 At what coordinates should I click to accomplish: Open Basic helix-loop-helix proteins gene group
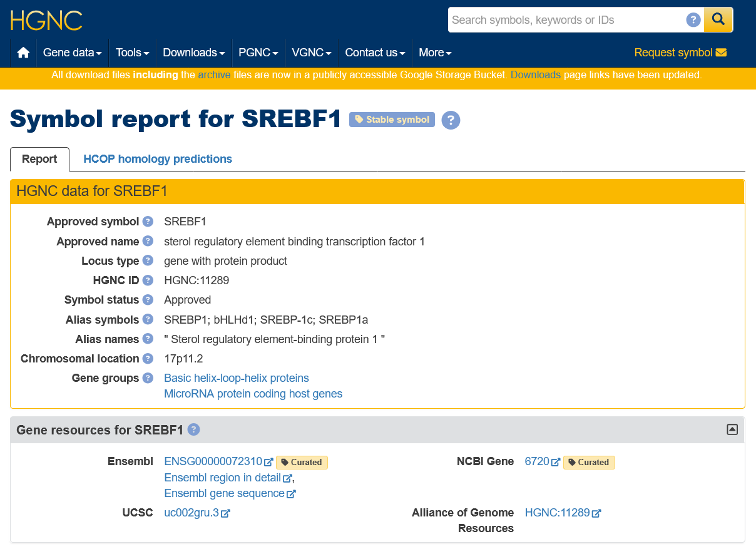coord(237,378)
